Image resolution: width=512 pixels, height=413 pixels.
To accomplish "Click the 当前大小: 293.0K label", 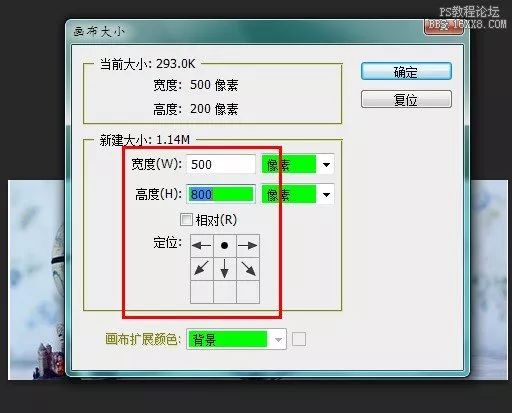I will pos(148,64).
